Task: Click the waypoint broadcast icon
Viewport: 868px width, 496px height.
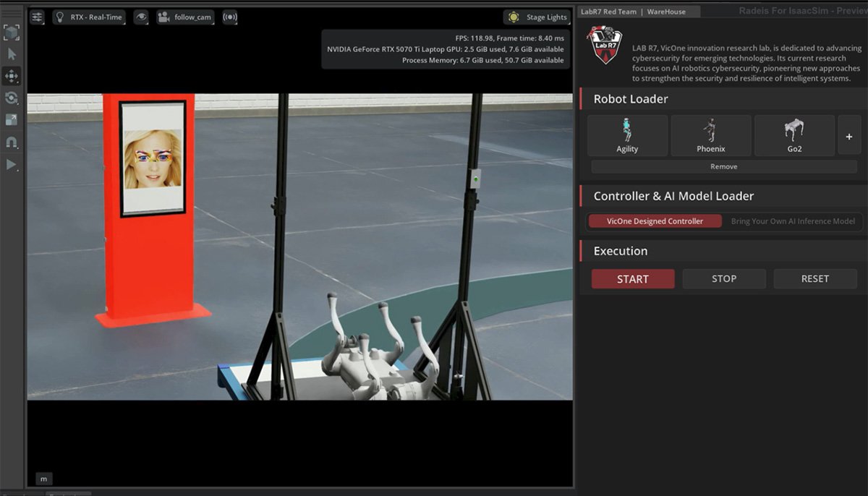Action: click(230, 17)
